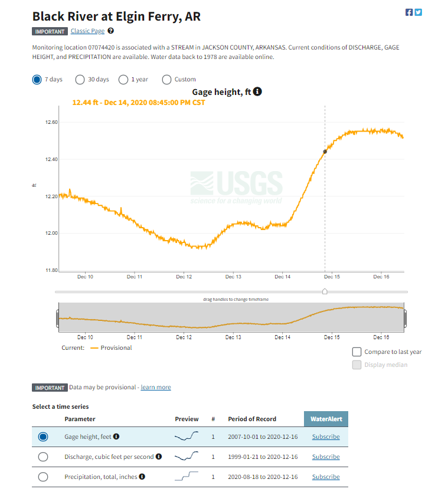Choose the Custom time range option
The image size is (448, 489).
point(166,80)
